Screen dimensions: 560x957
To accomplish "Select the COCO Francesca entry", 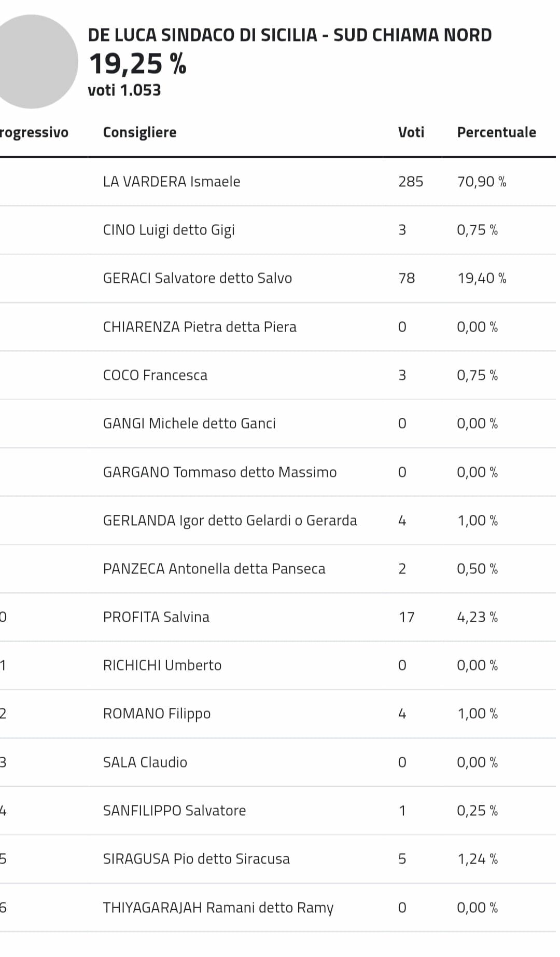I will click(155, 375).
